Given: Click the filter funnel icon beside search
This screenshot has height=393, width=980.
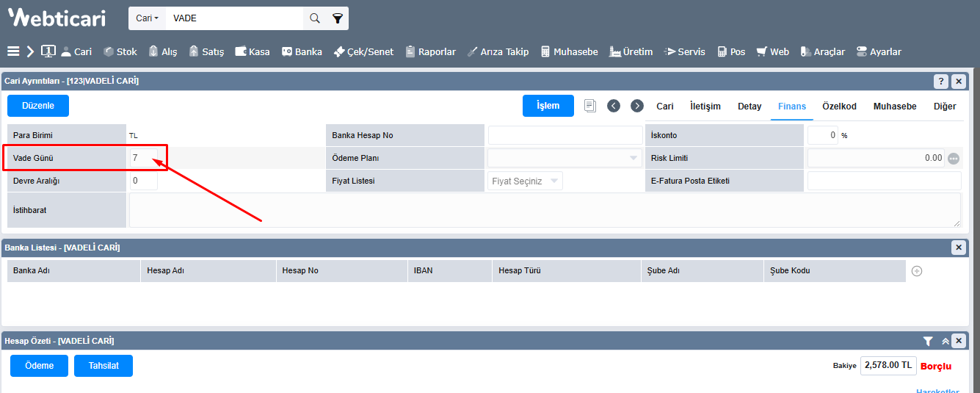Looking at the screenshot, I should point(337,18).
